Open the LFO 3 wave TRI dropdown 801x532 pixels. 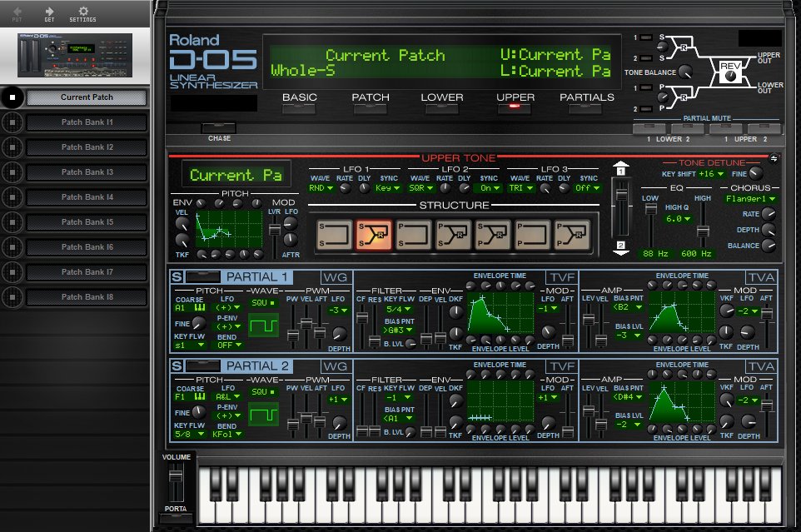pyautogui.click(x=521, y=188)
